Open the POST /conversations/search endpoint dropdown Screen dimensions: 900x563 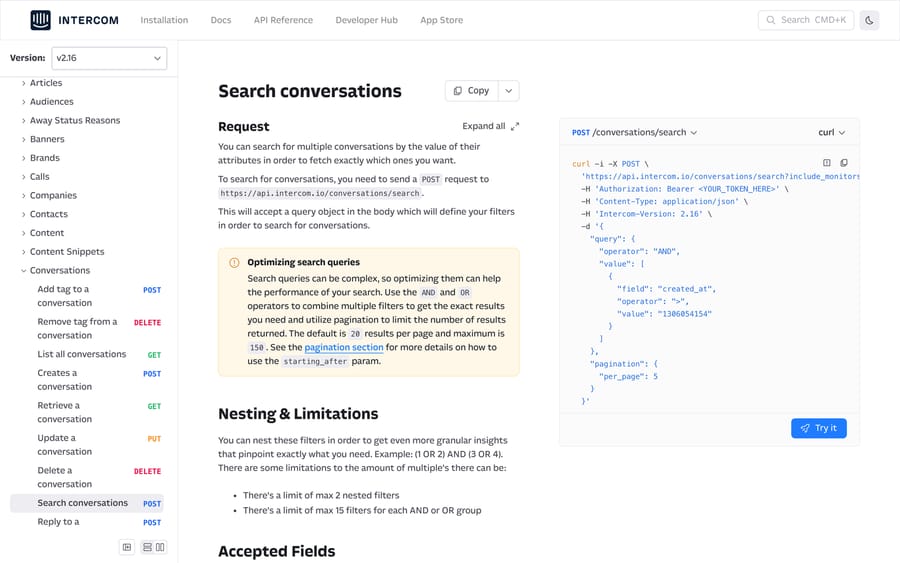click(634, 133)
